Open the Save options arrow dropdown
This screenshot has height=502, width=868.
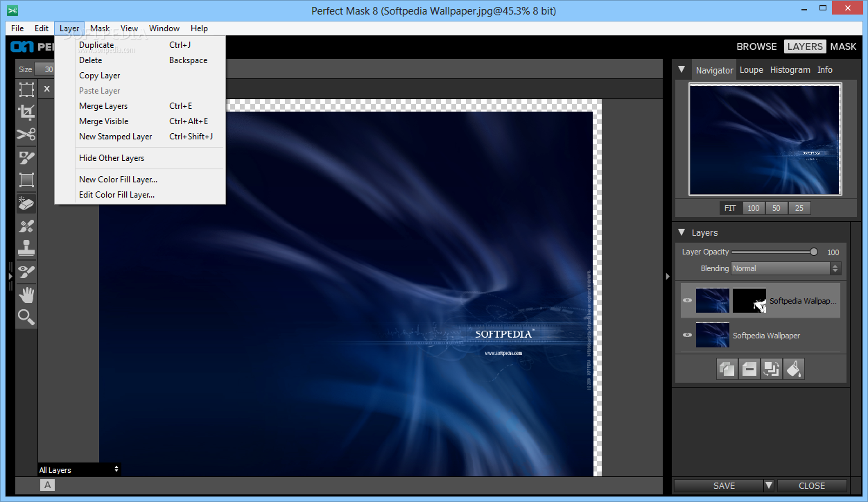pyautogui.click(x=769, y=485)
